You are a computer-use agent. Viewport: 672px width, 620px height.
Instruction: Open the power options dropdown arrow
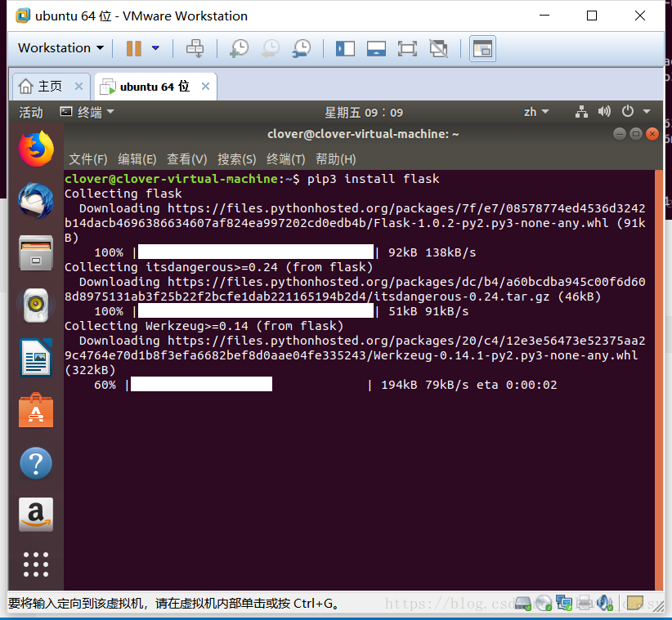click(155, 48)
